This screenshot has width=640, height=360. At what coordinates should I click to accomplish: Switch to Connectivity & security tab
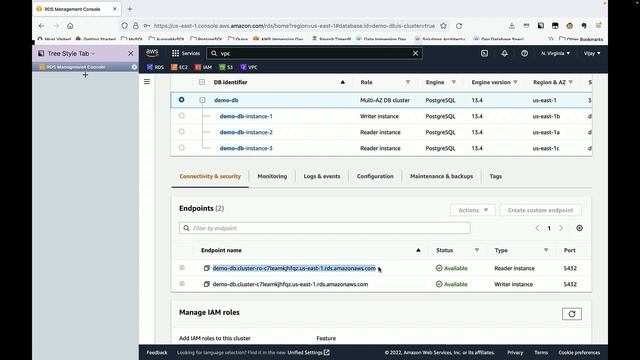[x=210, y=176]
